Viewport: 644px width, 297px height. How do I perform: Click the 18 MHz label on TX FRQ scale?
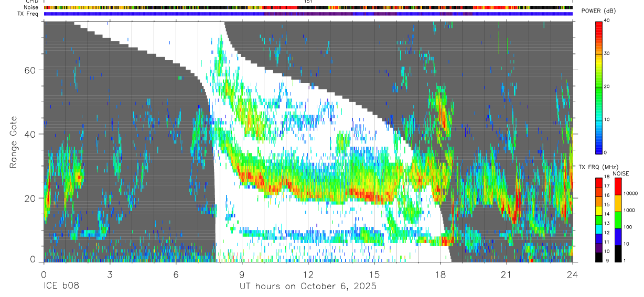607,177
